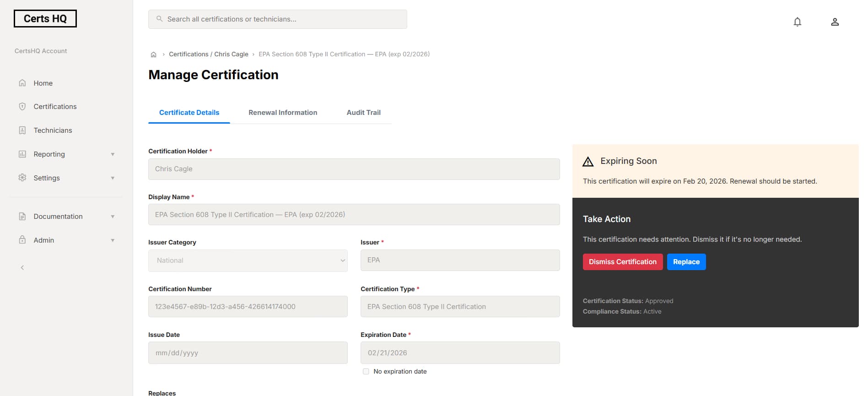The width and height of the screenshot is (868, 396).
Task: Click the Settings gear icon in sidebar
Action: click(x=22, y=178)
